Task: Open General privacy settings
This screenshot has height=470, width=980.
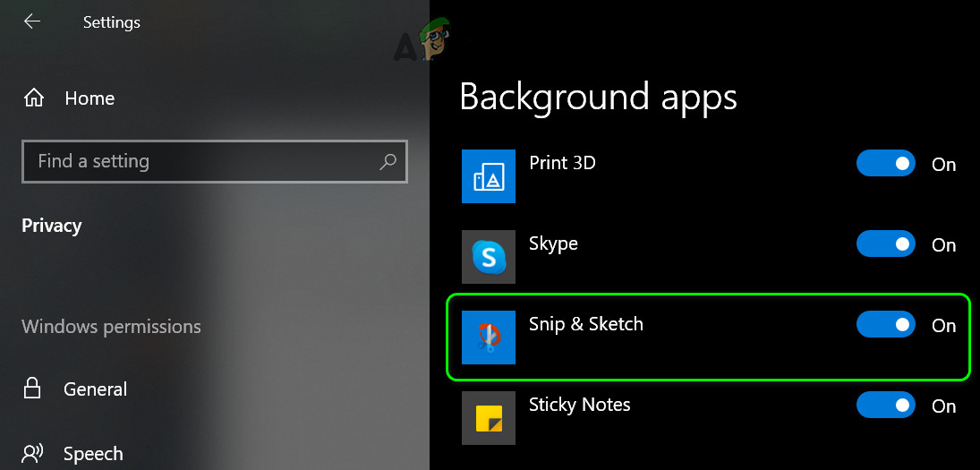Action: (95, 389)
